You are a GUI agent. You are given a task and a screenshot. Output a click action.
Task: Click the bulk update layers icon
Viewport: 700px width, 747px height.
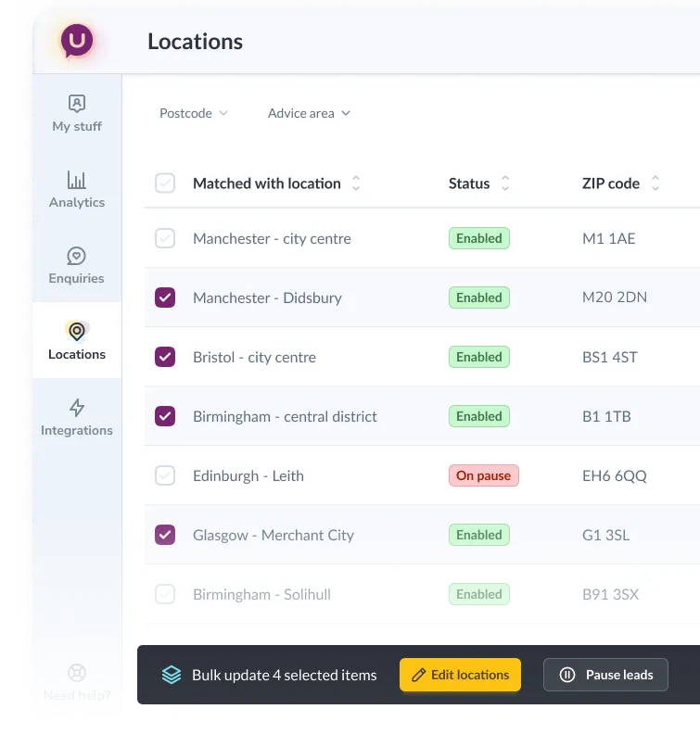click(x=172, y=675)
